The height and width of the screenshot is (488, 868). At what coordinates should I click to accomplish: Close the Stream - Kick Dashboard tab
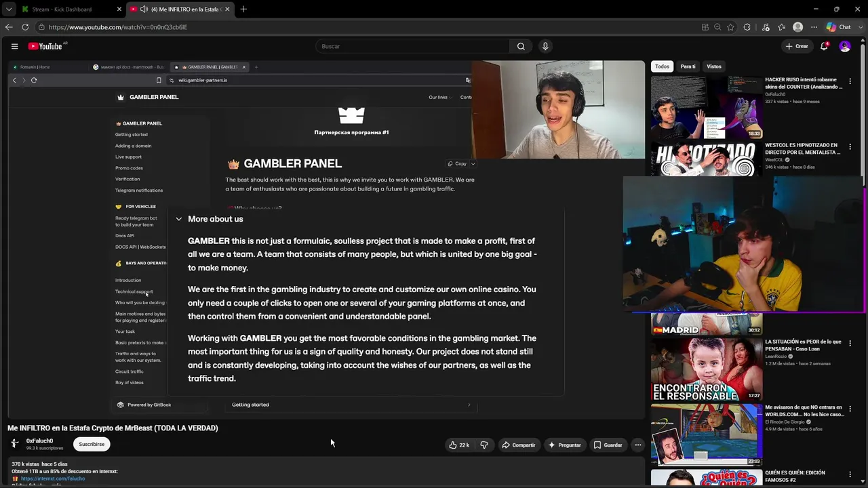pos(119,9)
